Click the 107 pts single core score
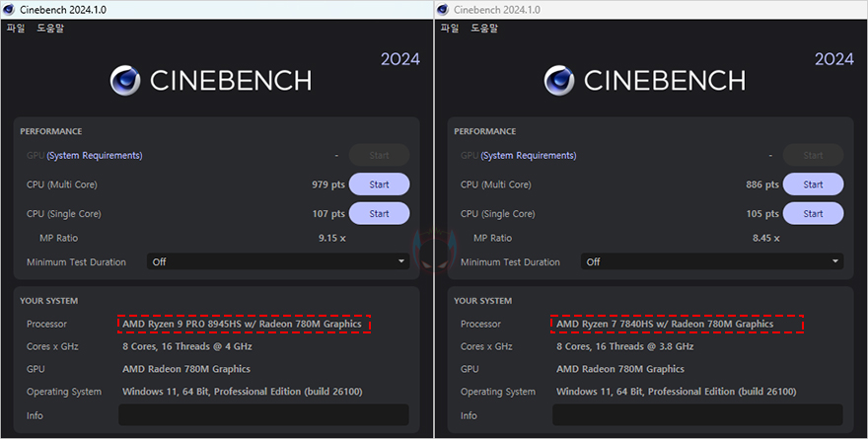The height and width of the screenshot is (439, 868). coord(328,214)
